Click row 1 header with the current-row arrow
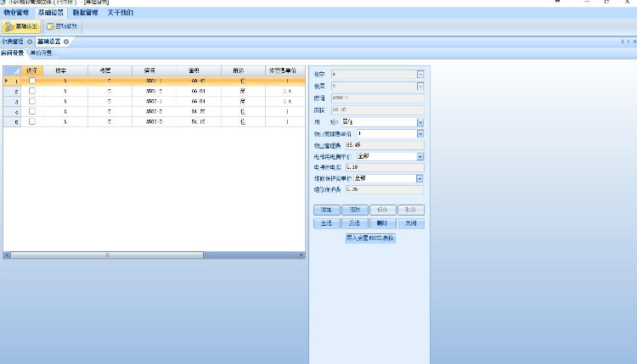Image resolution: width=637 pixels, height=364 pixels. (12, 81)
